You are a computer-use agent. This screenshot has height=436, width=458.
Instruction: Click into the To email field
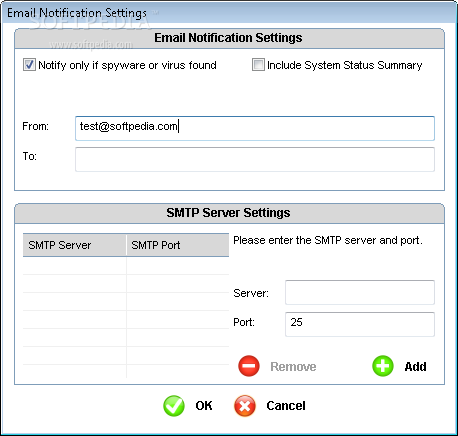coord(255,159)
